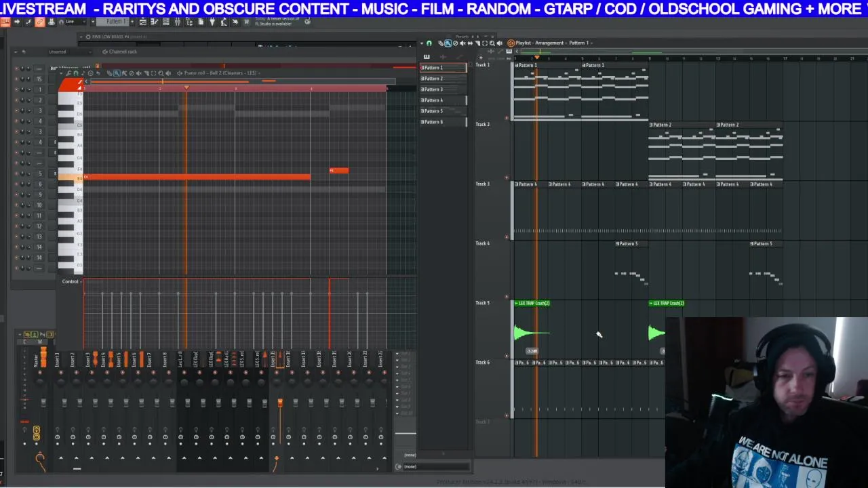868x488 pixels.
Task: Open the mixer view from top toolbar
Action: (178, 22)
